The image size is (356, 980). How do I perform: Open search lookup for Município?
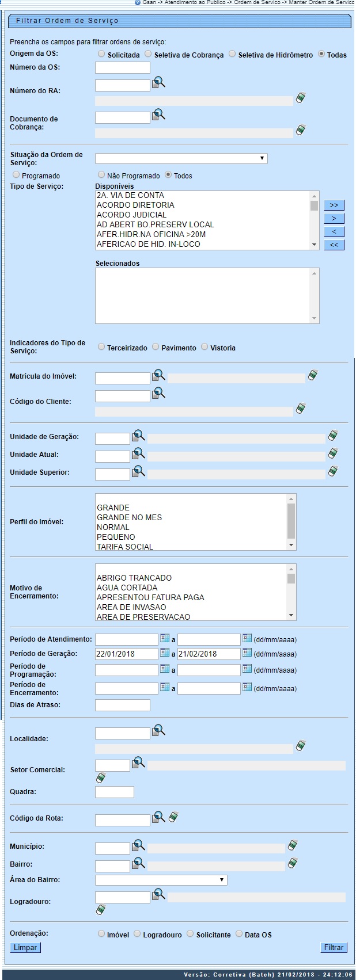tap(138, 845)
